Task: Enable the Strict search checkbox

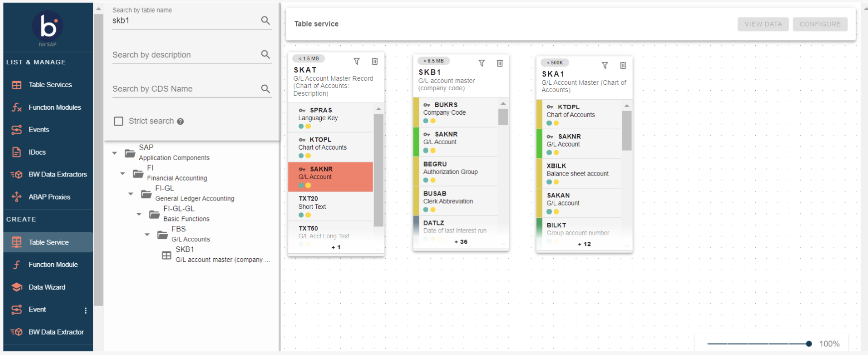Action: pyautogui.click(x=119, y=121)
